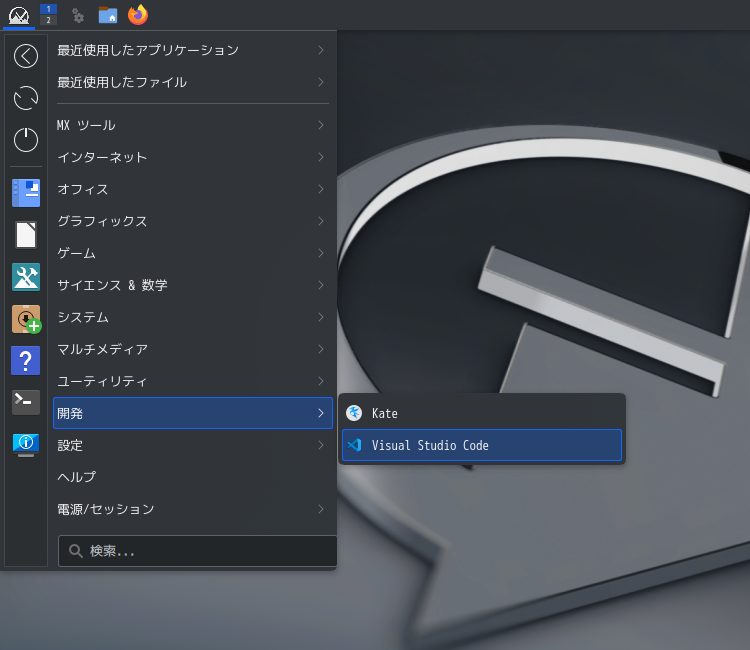Open the マルチメディア category
Screen dimensions: 750x650
[193, 350]
